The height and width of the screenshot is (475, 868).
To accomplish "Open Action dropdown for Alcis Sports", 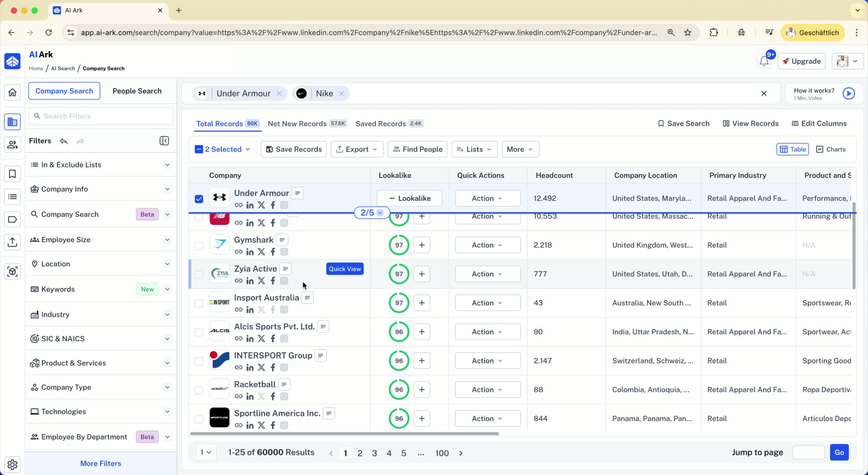I will click(x=487, y=332).
